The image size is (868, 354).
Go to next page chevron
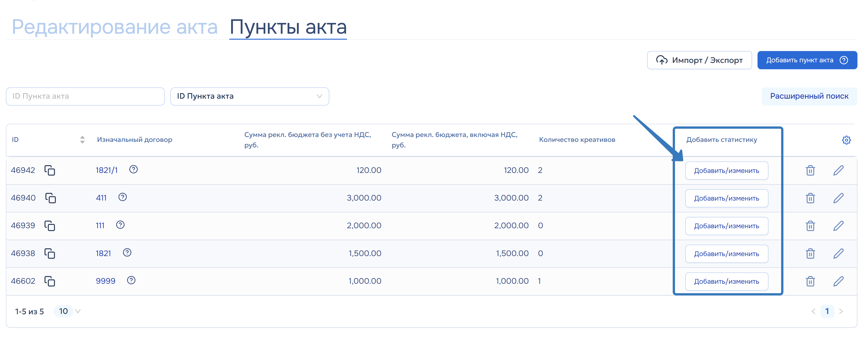click(x=841, y=311)
